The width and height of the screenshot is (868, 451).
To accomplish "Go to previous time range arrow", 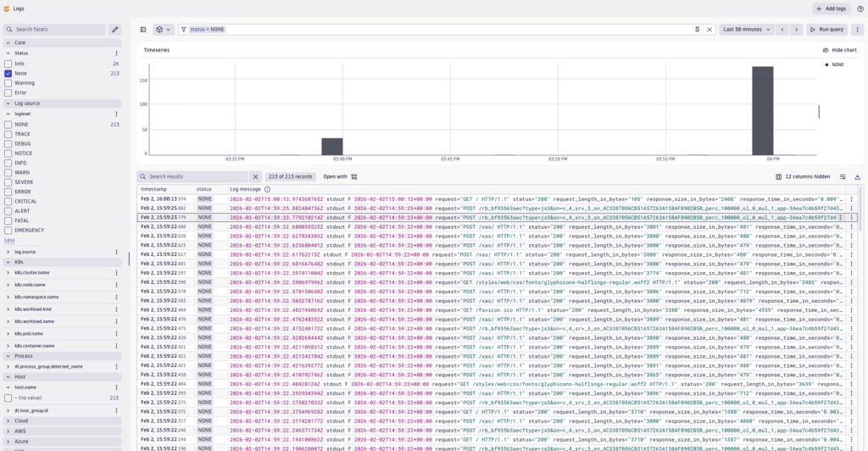I will pos(782,30).
